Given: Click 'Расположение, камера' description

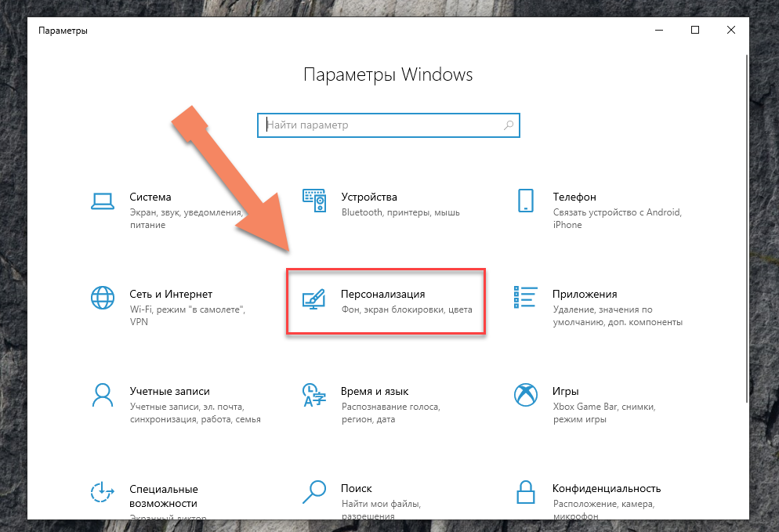Looking at the screenshot, I should tap(603, 509).
